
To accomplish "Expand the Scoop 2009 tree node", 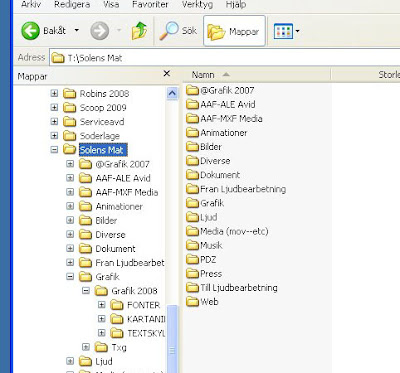I will [54, 107].
